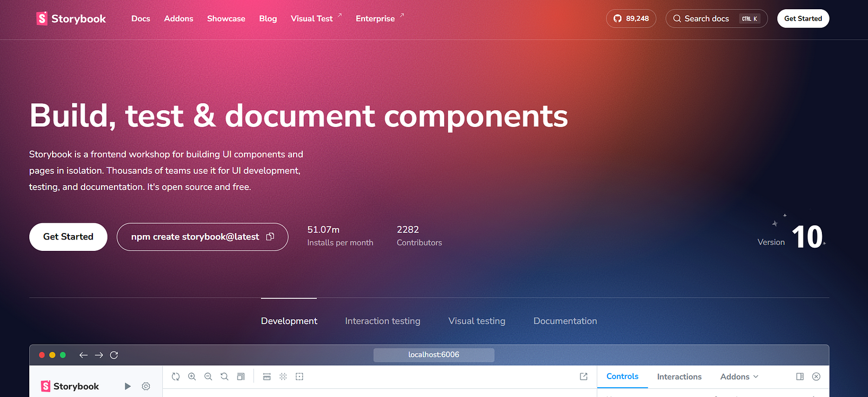Click the 'Installs per month' label
868x397 pixels.
coord(340,243)
